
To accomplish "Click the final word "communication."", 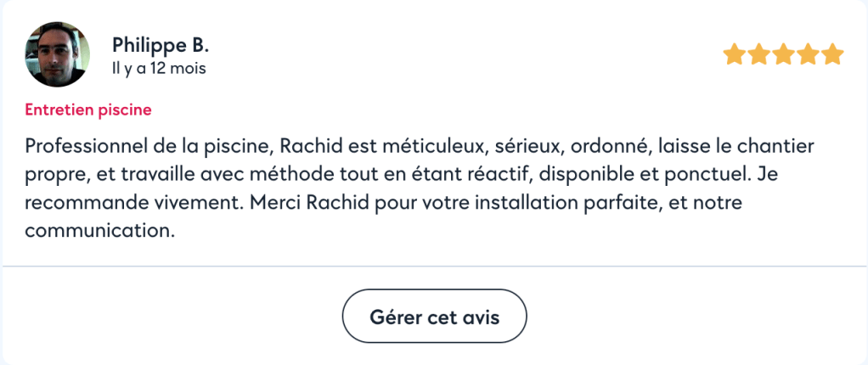I will (100, 230).
